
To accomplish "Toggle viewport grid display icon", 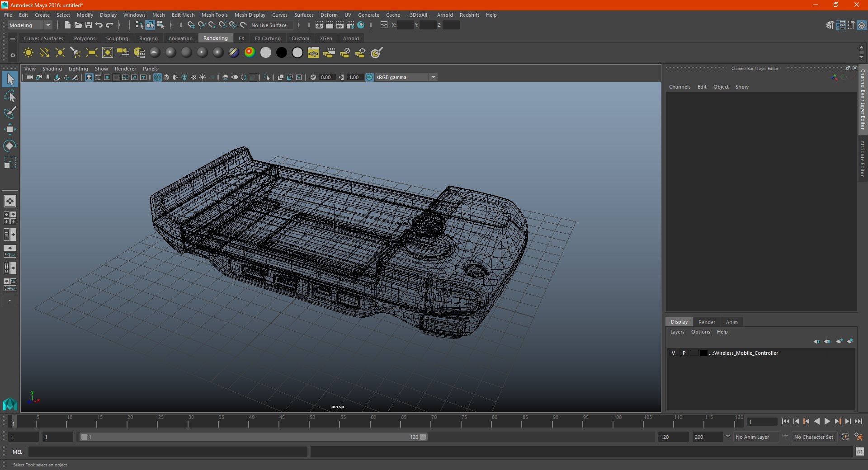I will pyautogui.click(x=89, y=77).
